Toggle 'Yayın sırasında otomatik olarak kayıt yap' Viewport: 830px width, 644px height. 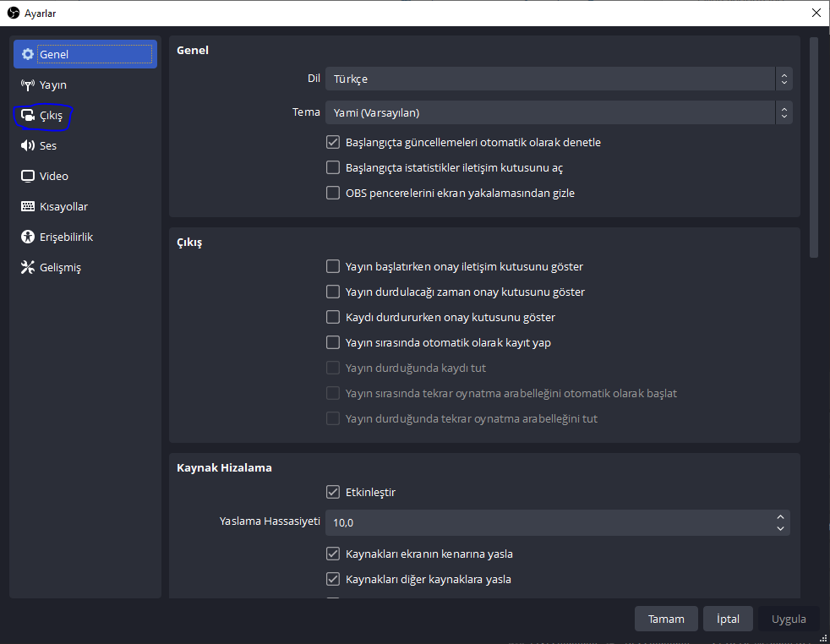pyautogui.click(x=333, y=342)
